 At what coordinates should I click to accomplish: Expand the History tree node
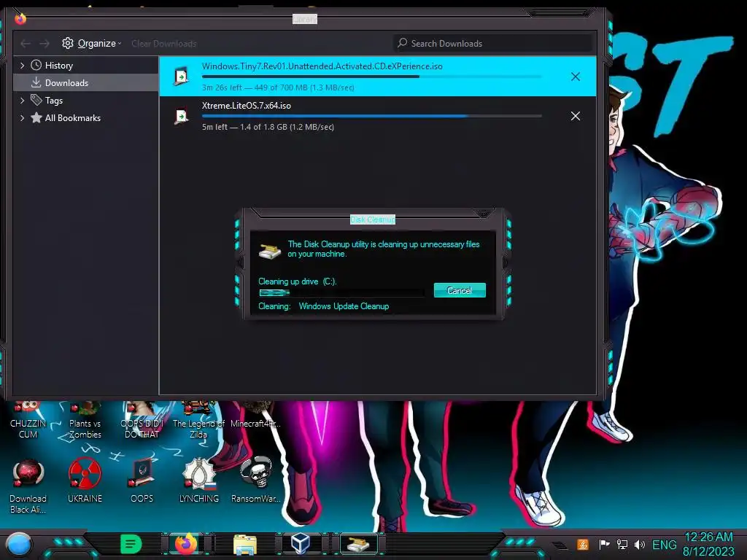[x=22, y=65]
